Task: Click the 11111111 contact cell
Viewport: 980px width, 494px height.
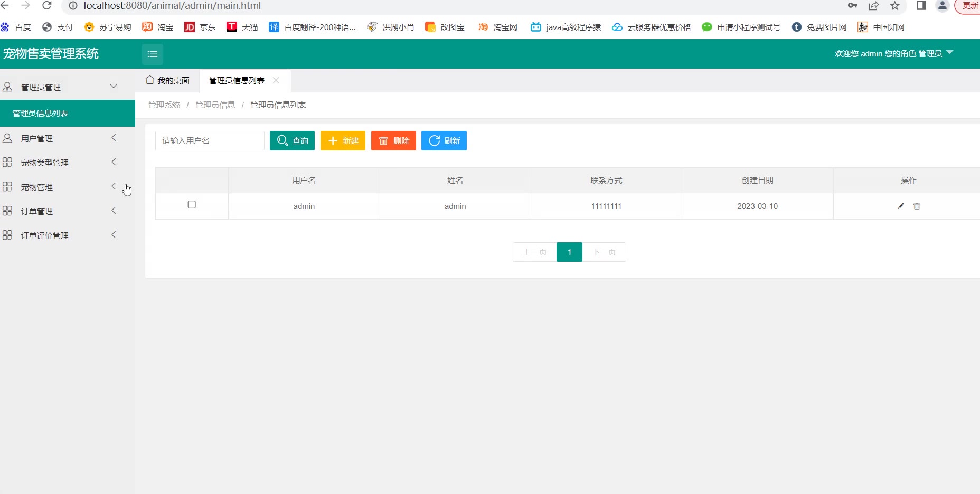Action: click(606, 206)
